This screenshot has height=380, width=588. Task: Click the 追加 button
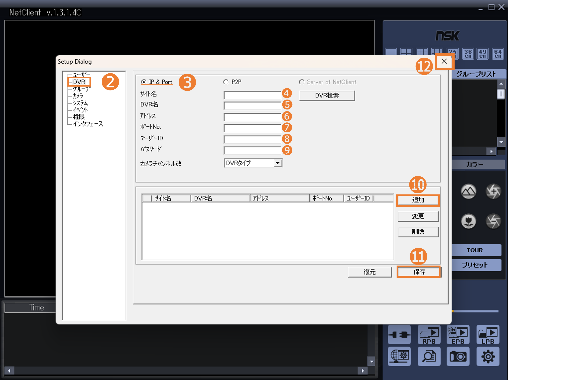(418, 200)
